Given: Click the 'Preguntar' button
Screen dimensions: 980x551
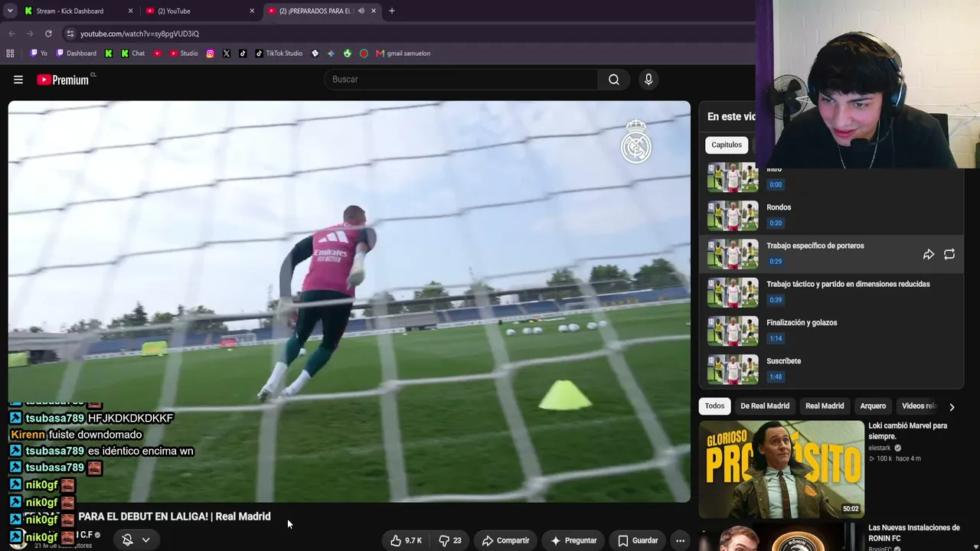Looking at the screenshot, I should click(x=574, y=540).
